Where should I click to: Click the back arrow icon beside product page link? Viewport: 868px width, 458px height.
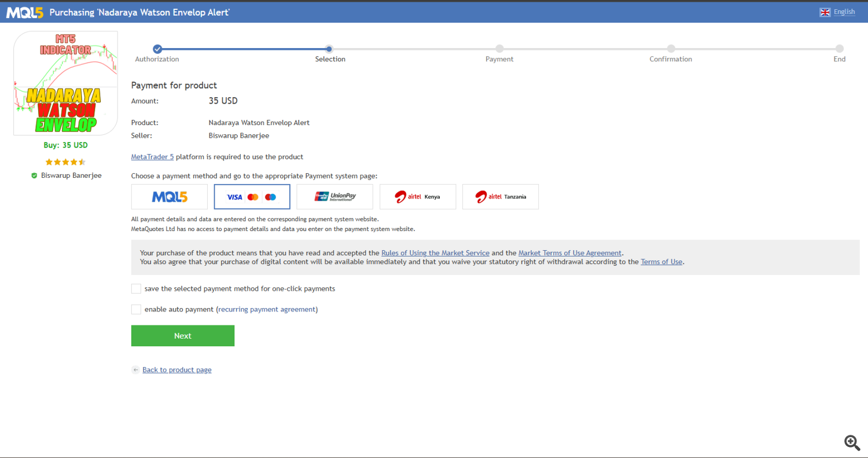click(x=135, y=370)
